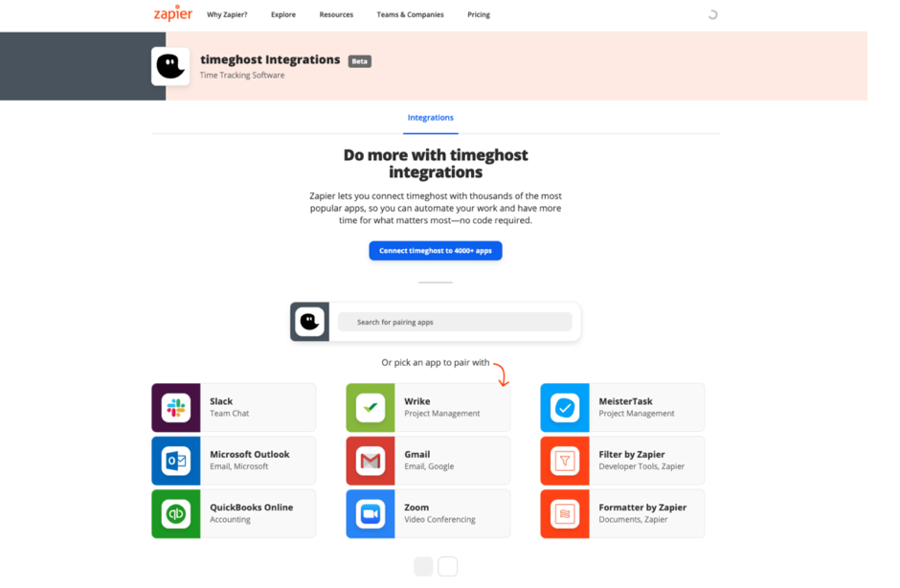
Task: Open the Why Zapier? menu
Action: [x=227, y=15]
